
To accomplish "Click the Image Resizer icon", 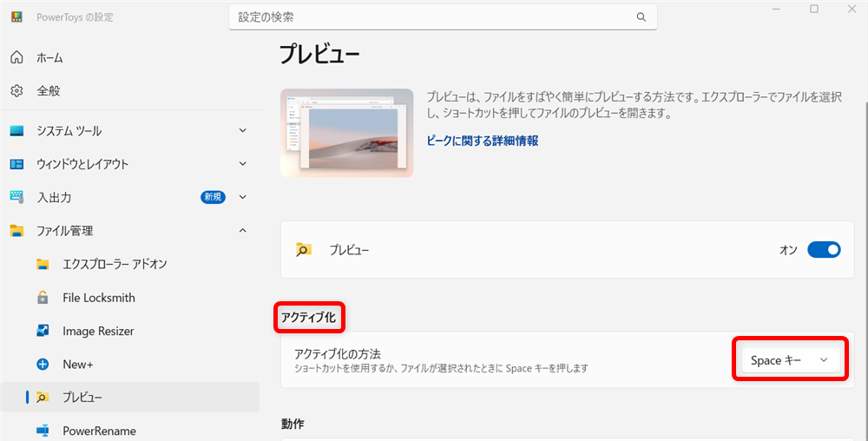I will point(43,331).
